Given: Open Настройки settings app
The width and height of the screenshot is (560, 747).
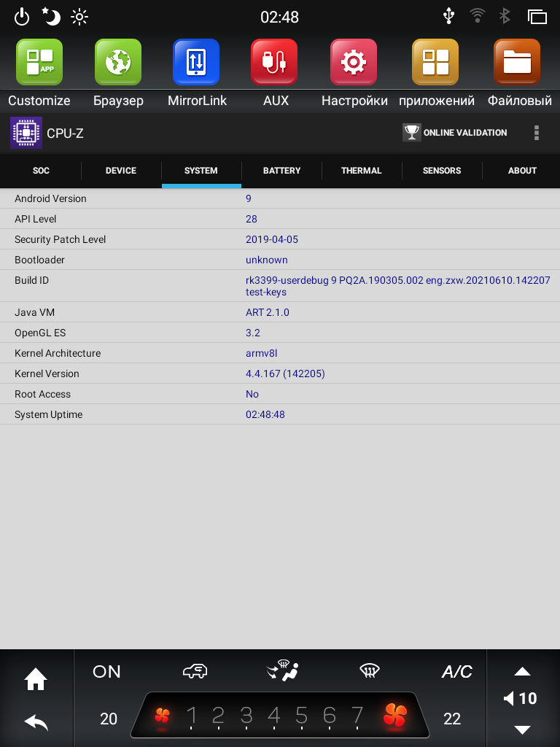Looking at the screenshot, I should point(354,62).
